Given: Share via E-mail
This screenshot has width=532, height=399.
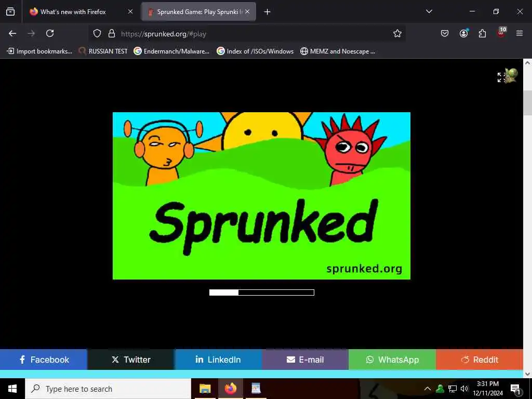Looking at the screenshot, I should point(305,360).
